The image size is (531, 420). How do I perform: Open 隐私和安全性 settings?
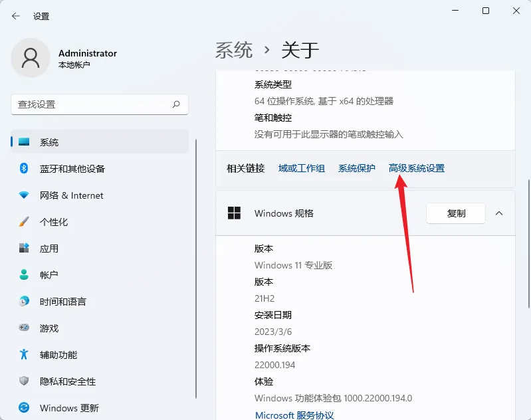point(100,381)
